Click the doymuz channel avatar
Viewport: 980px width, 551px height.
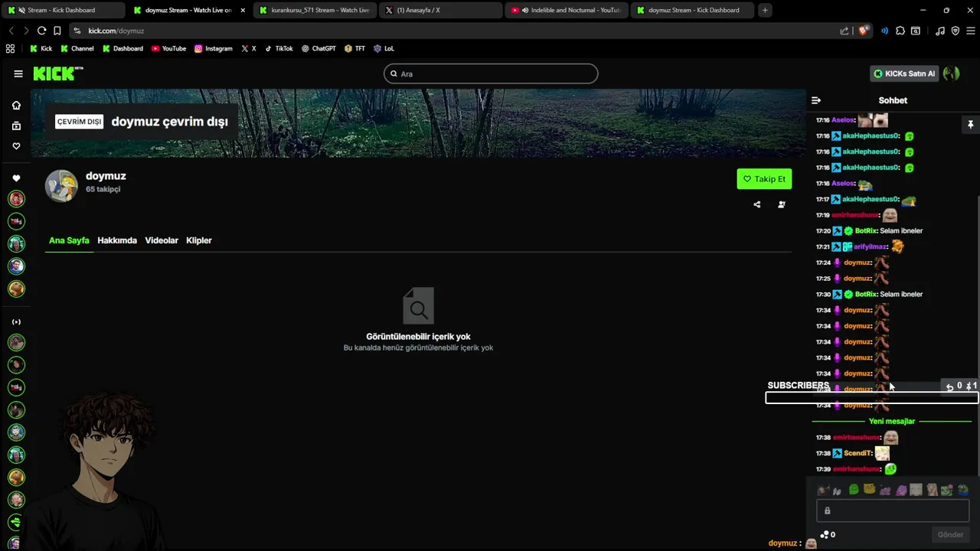pos(61,186)
